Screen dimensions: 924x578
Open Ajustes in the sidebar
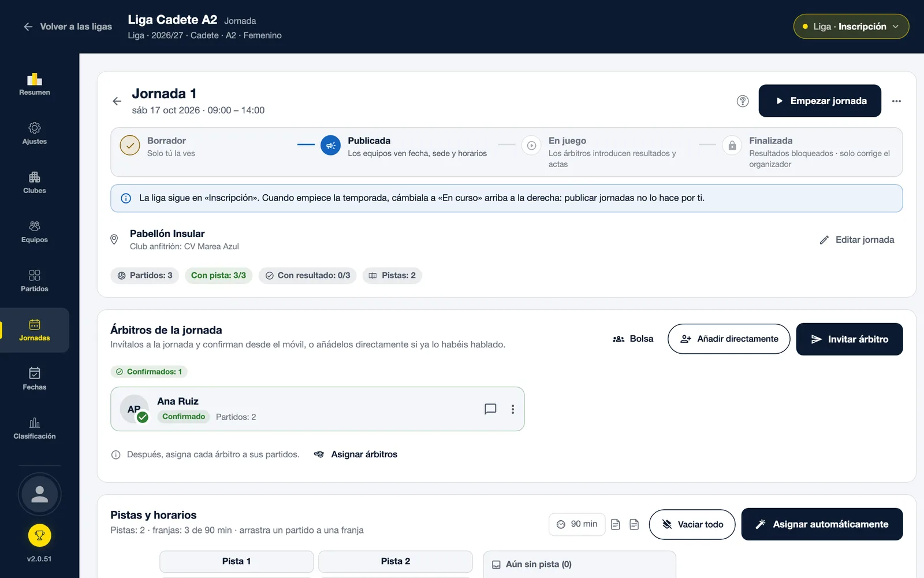point(35,134)
